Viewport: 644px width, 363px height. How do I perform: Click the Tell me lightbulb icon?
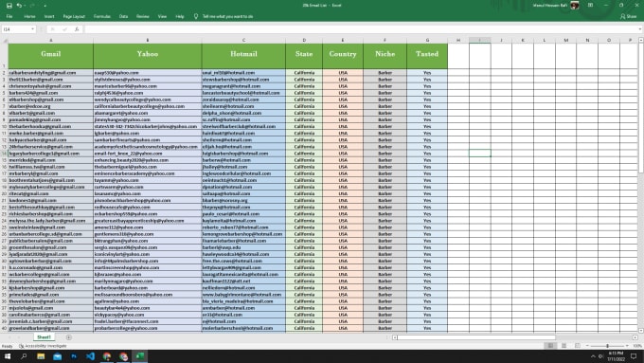pos(196,16)
